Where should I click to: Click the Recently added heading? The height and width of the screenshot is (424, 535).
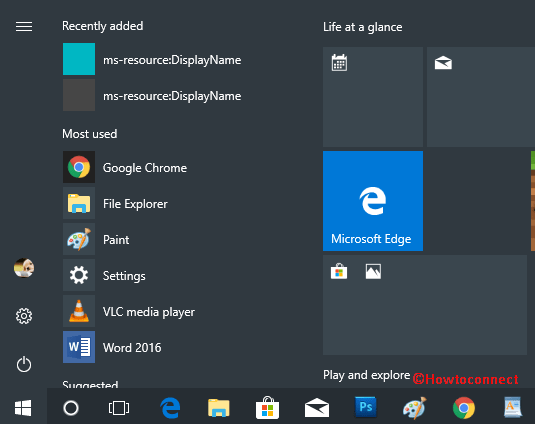point(103,26)
